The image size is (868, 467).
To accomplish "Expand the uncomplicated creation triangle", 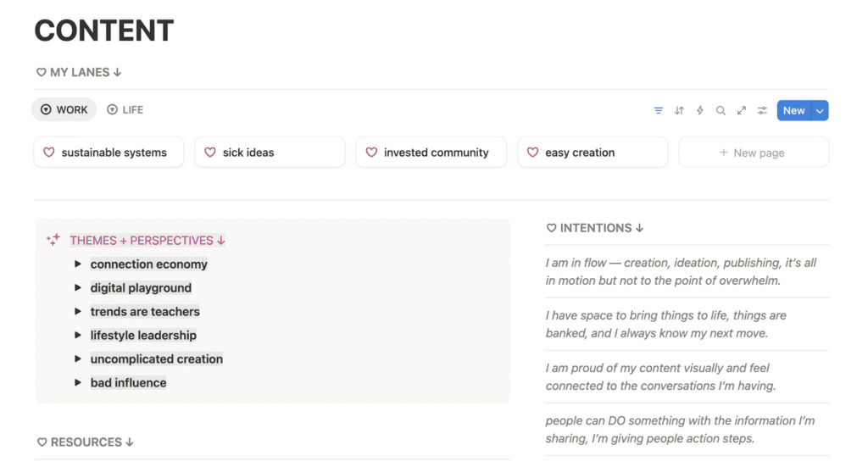I will pyautogui.click(x=78, y=359).
